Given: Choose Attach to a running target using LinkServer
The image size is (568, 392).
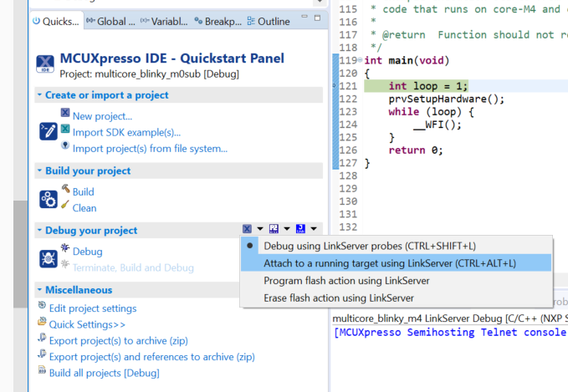Looking at the screenshot, I should (397, 263).
